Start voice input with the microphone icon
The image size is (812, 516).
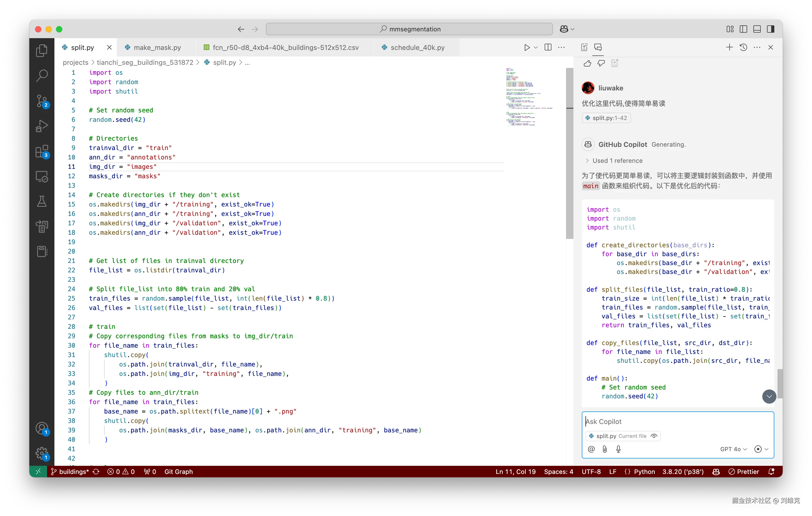click(618, 449)
